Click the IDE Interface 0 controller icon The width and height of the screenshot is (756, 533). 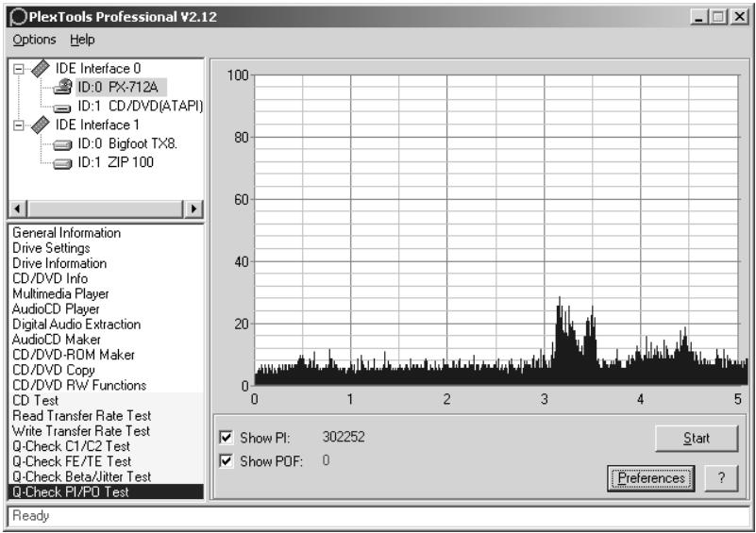[41, 69]
